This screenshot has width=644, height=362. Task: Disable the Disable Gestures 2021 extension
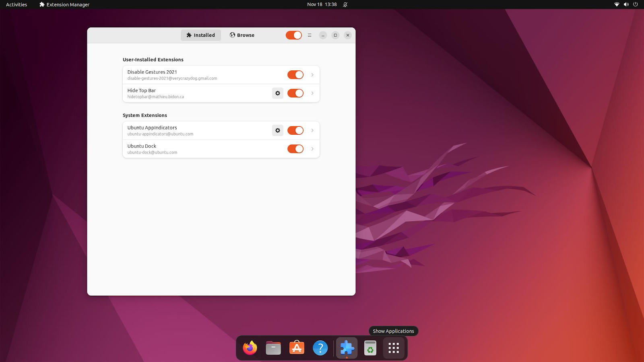pos(295,75)
